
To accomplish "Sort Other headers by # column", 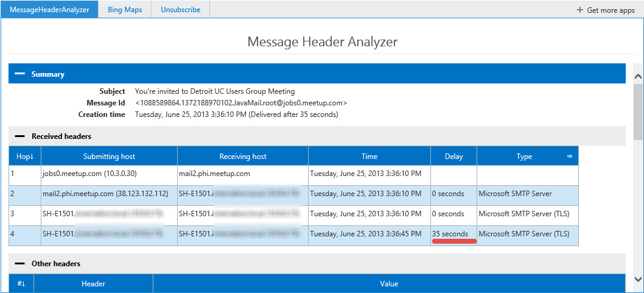I will pos(21,283).
